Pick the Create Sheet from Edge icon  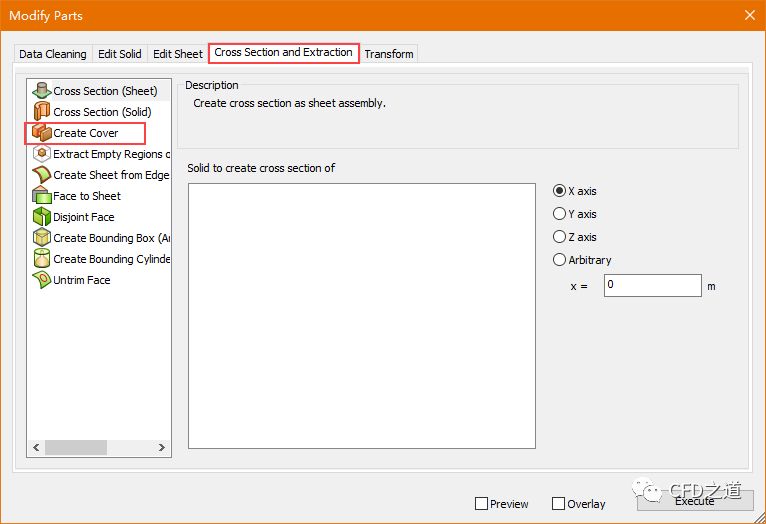click(x=41, y=175)
